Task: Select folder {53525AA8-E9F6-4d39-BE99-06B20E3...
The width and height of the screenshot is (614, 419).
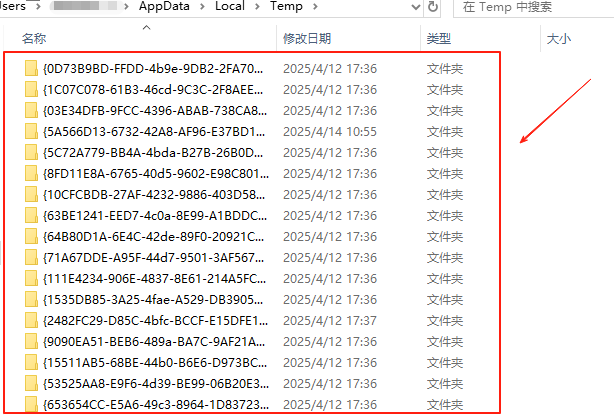Action: (x=155, y=384)
